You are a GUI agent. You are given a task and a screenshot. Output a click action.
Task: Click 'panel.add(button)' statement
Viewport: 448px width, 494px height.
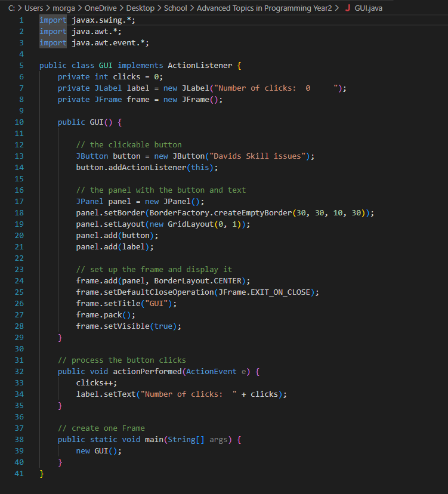[117, 236]
